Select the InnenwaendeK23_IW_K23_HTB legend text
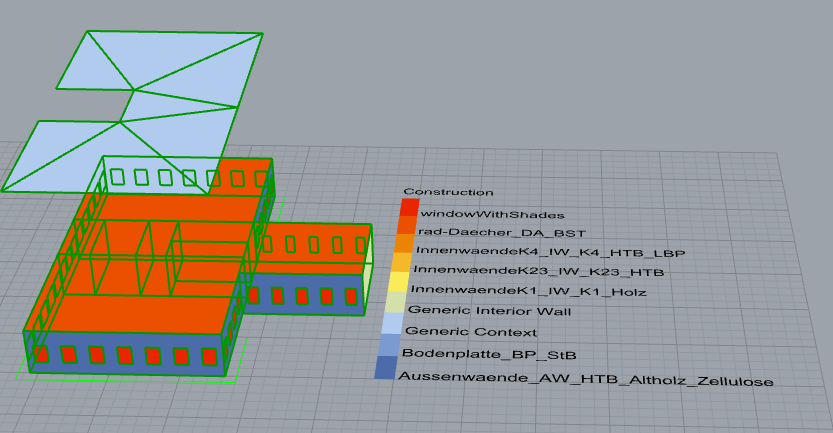Viewport: 833px width, 433px height. 539,271
